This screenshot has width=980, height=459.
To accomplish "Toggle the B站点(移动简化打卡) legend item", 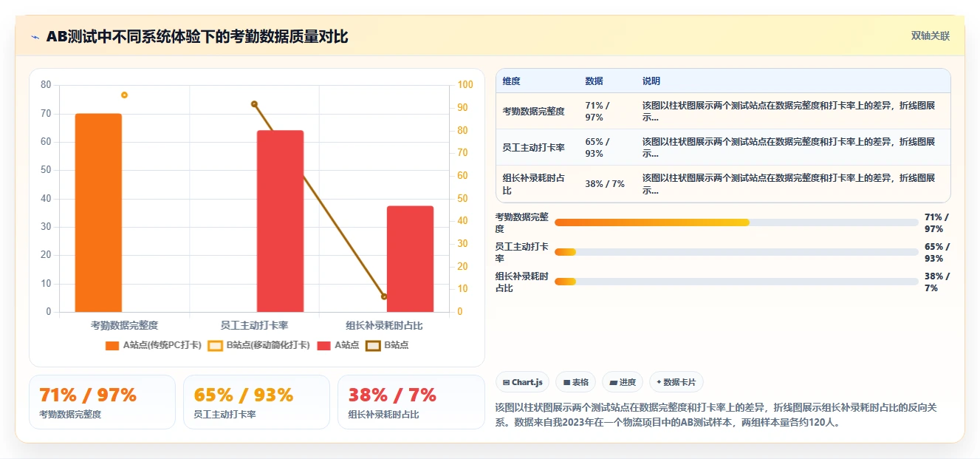I will click(258, 345).
